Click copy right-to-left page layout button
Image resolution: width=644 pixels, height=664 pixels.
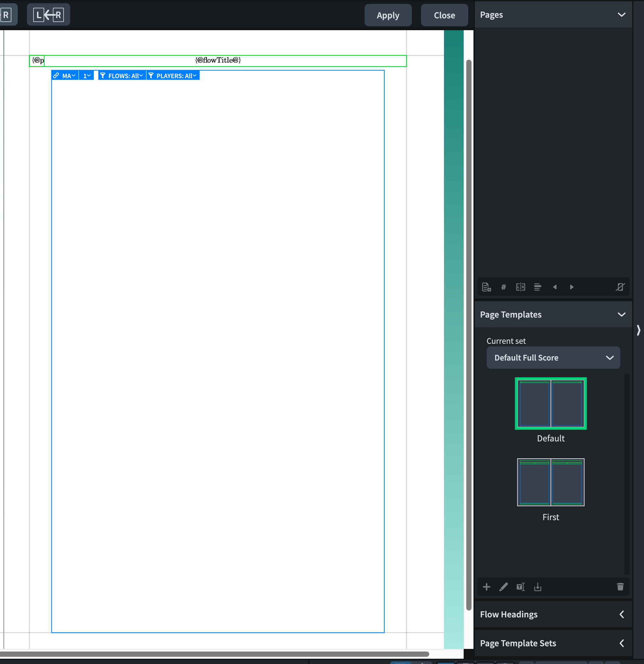point(49,15)
